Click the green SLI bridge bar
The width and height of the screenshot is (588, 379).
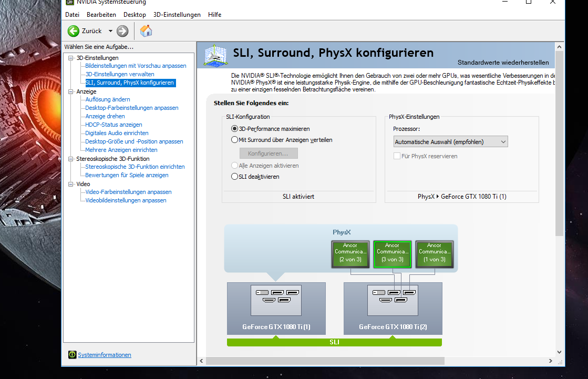tap(334, 342)
